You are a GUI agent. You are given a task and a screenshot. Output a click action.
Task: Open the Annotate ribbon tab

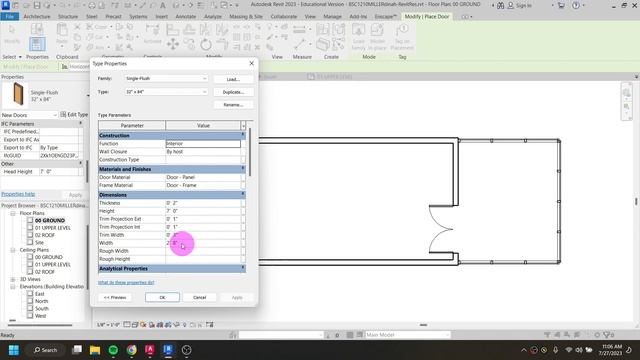(x=186, y=17)
